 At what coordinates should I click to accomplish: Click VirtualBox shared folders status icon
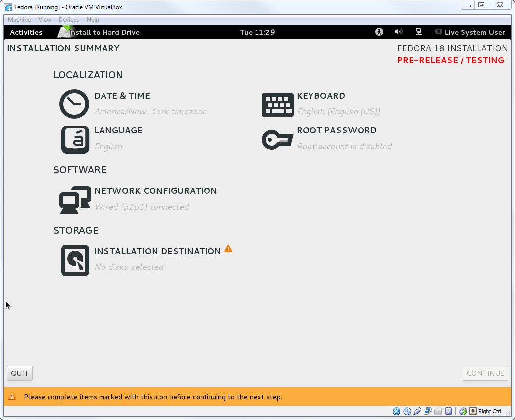[438, 411]
